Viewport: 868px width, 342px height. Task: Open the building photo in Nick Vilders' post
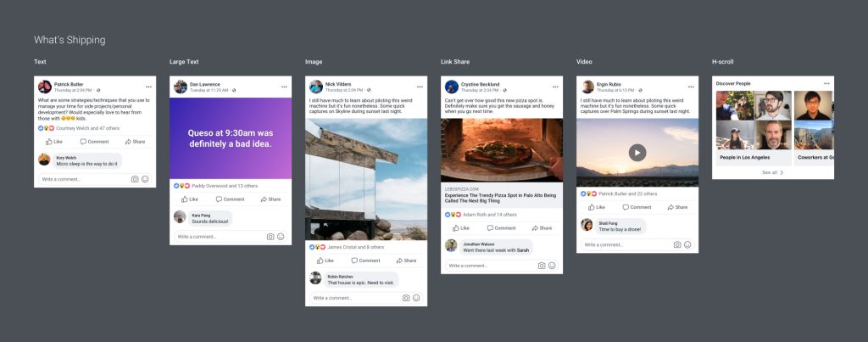[x=366, y=179]
